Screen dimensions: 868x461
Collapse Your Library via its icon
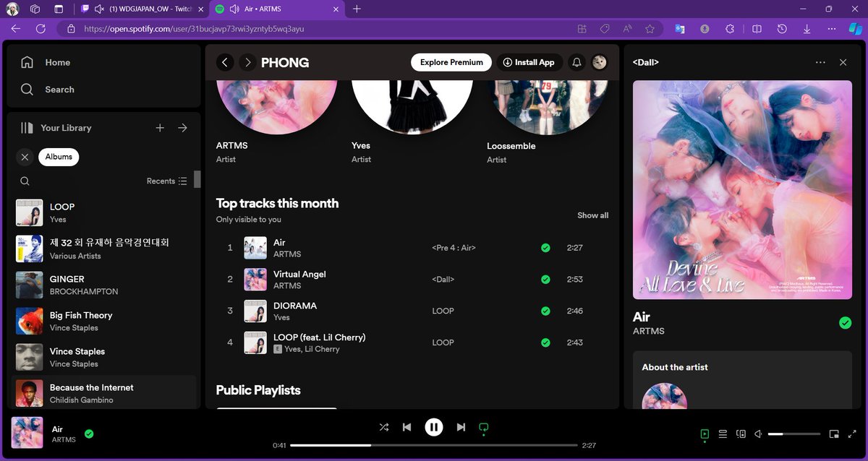click(27, 128)
